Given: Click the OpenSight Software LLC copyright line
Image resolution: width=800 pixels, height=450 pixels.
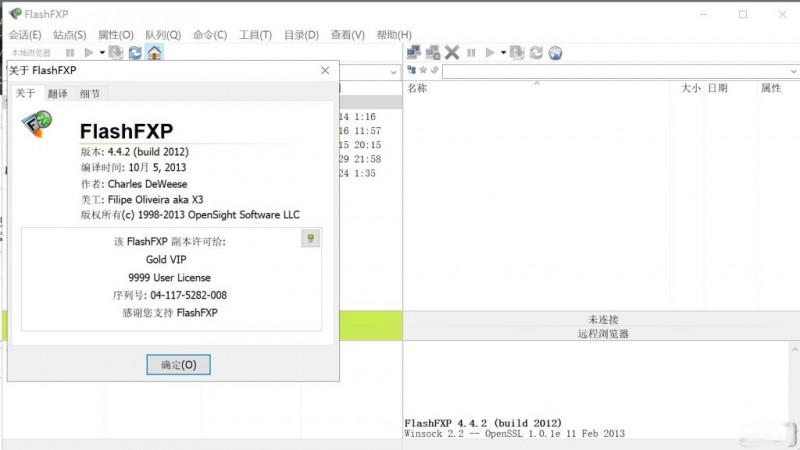Looking at the screenshot, I should [190, 215].
